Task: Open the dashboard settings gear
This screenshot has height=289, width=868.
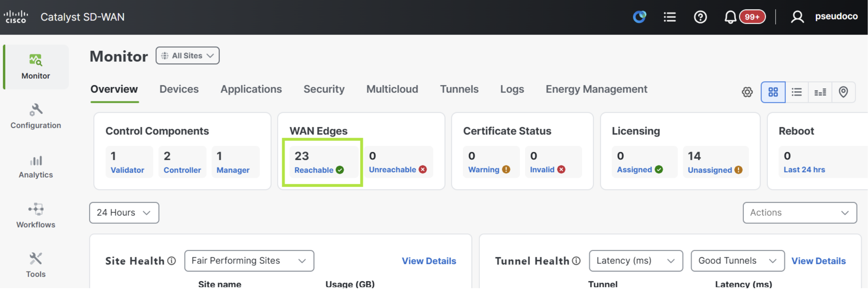Action: click(747, 92)
